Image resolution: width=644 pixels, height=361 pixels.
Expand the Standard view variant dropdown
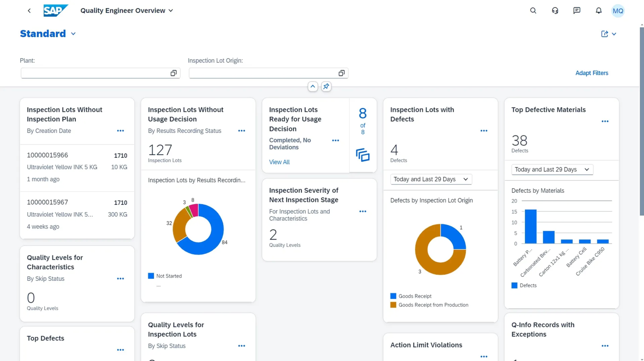[73, 34]
